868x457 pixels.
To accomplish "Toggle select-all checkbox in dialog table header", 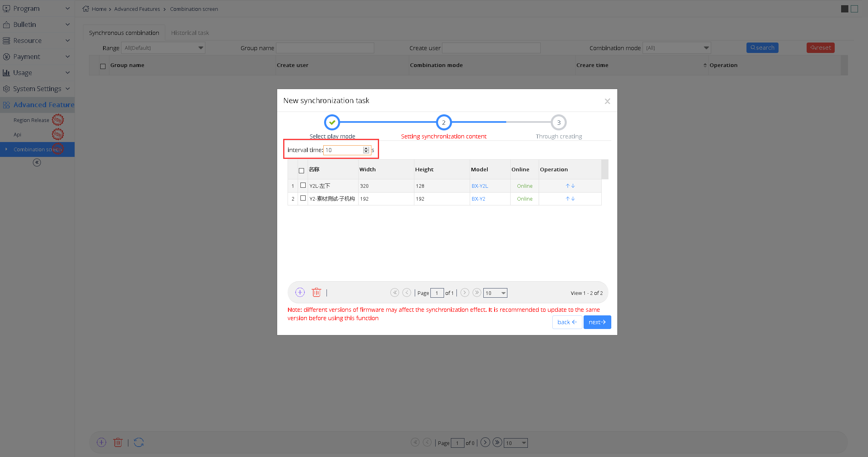I will pos(302,171).
